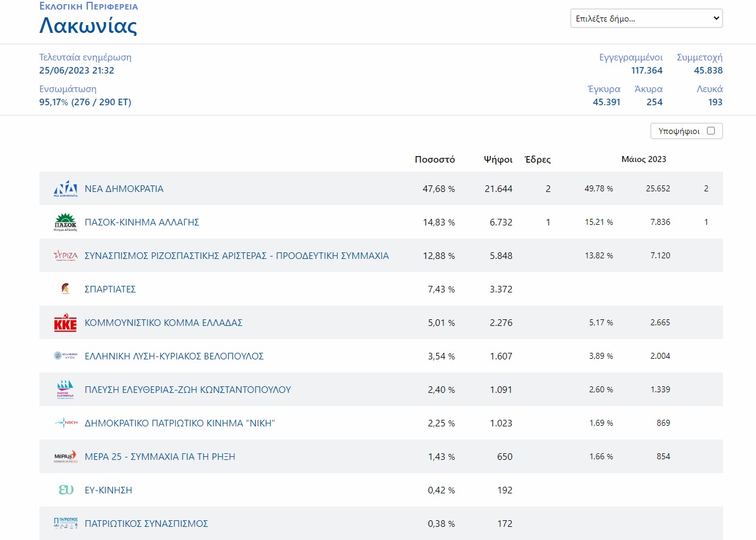Click the ΠΑΣΟΚ green sun logo

pyautogui.click(x=65, y=222)
